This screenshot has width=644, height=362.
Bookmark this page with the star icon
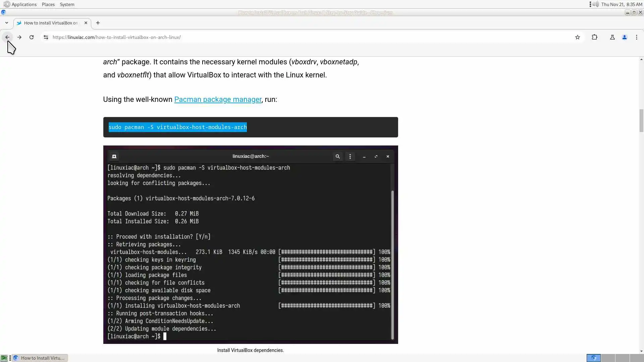[x=577, y=37]
